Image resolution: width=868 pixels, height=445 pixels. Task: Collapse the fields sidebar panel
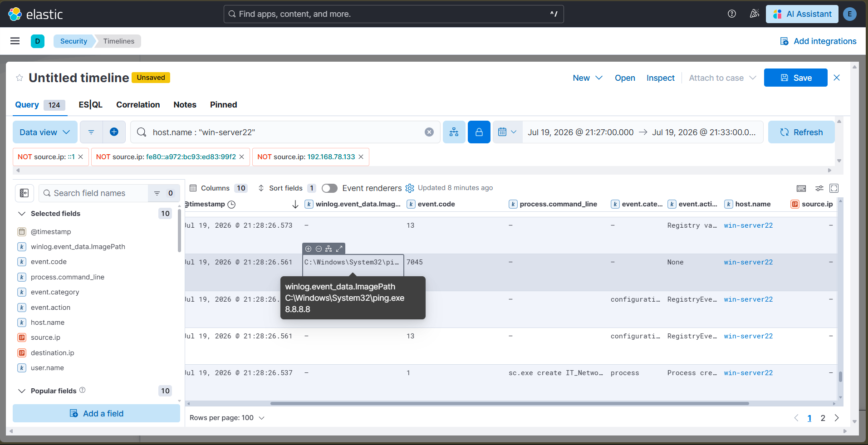click(x=25, y=193)
